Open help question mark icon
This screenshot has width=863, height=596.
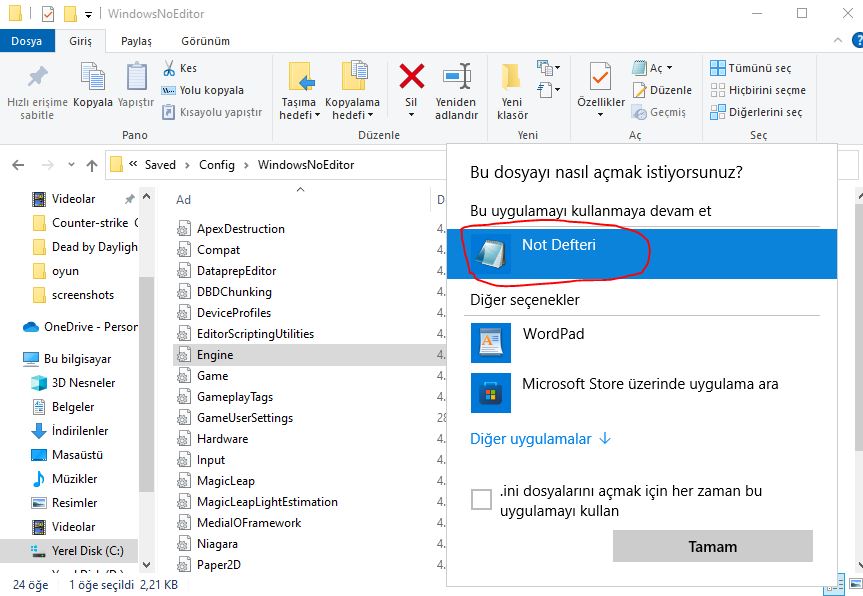(x=857, y=40)
